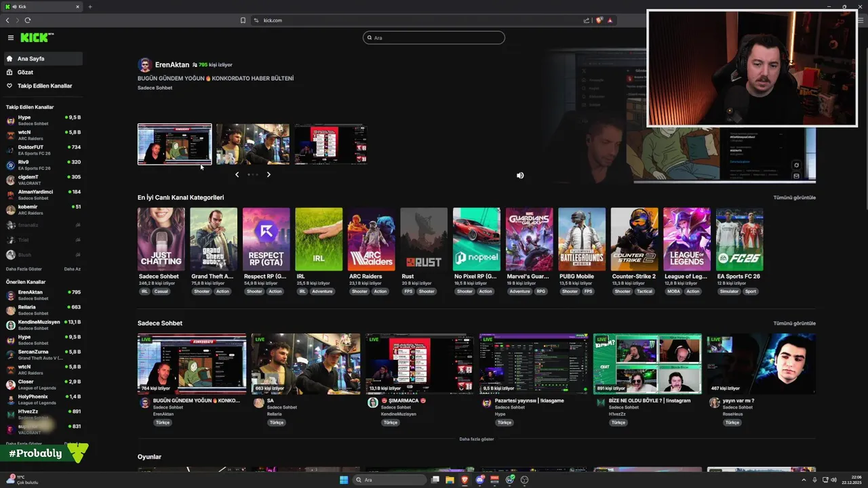
Task: Click the KICK logo
Action: 37,38
